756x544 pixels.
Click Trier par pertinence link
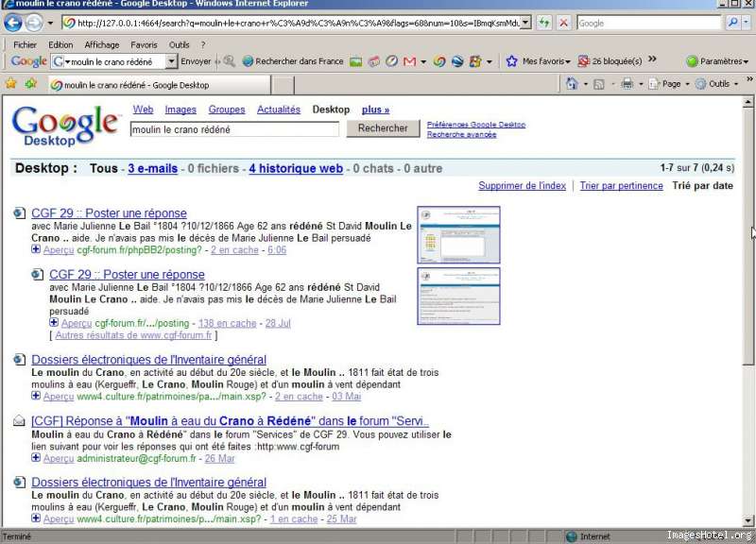pyautogui.click(x=622, y=186)
